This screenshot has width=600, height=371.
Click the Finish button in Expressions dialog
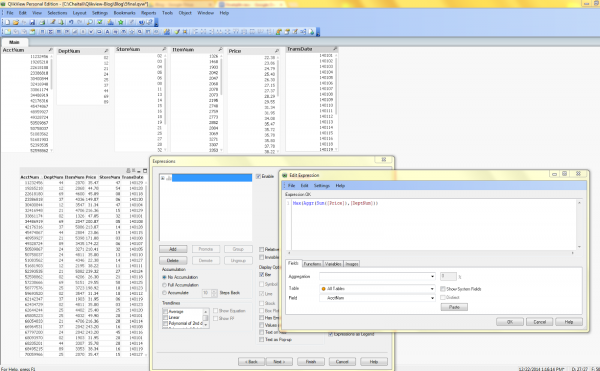311,361
